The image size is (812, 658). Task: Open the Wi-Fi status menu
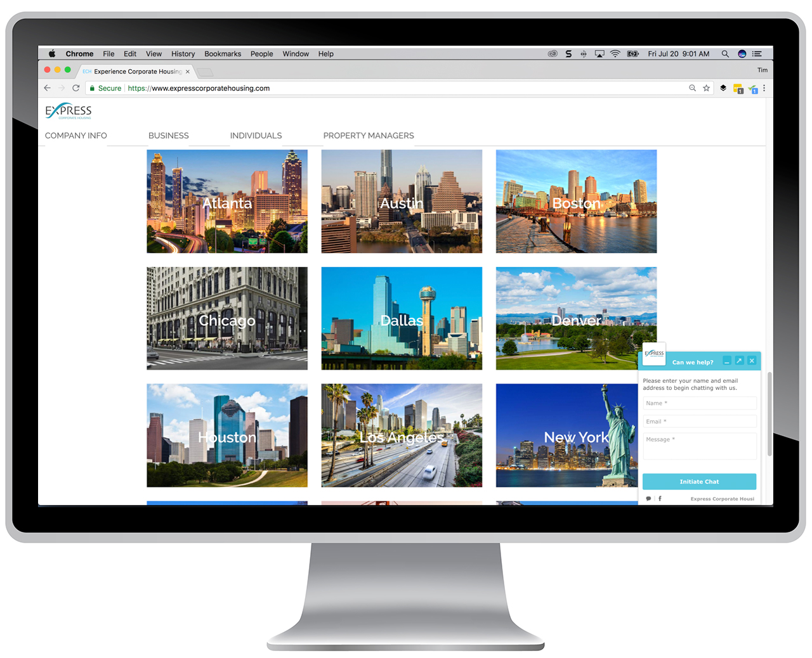[615, 54]
